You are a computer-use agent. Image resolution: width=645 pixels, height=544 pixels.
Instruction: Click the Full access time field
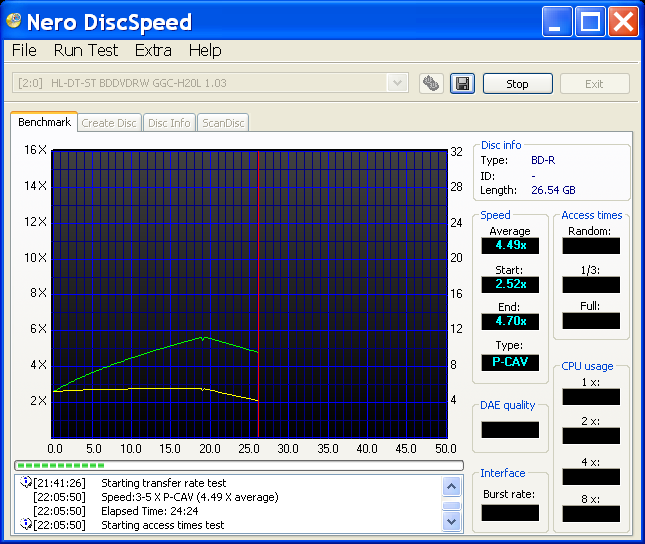point(591,321)
